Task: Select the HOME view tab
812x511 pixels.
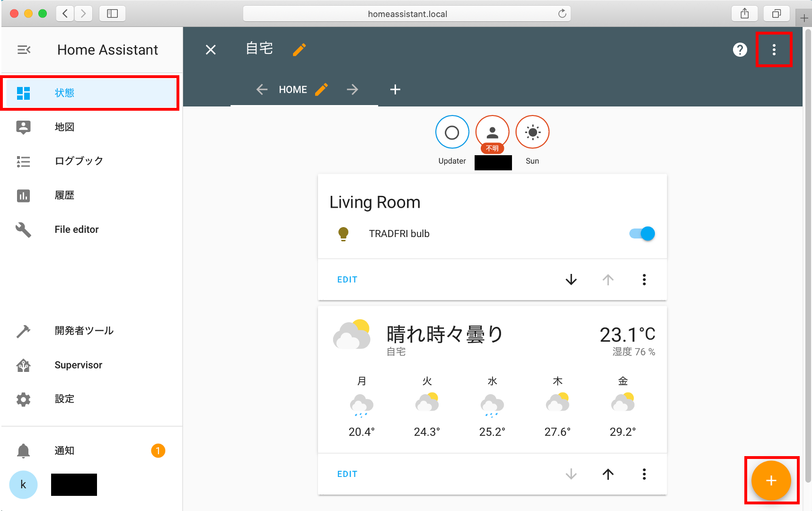Action: (x=292, y=89)
